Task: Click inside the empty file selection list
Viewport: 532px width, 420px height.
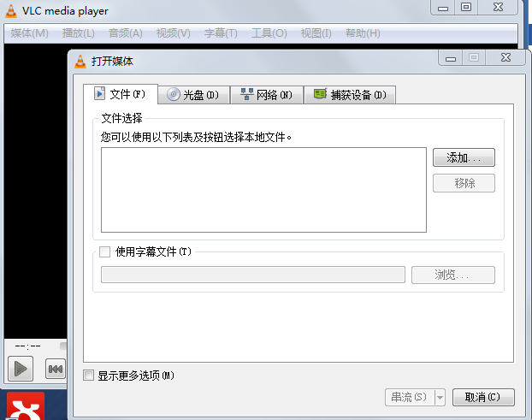Action: tap(263, 190)
